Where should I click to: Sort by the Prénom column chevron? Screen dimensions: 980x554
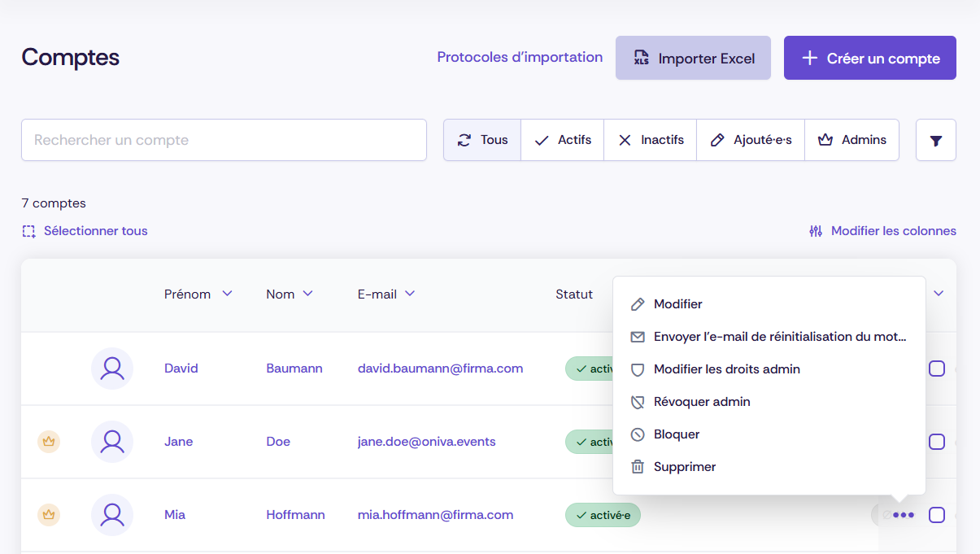(x=227, y=294)
